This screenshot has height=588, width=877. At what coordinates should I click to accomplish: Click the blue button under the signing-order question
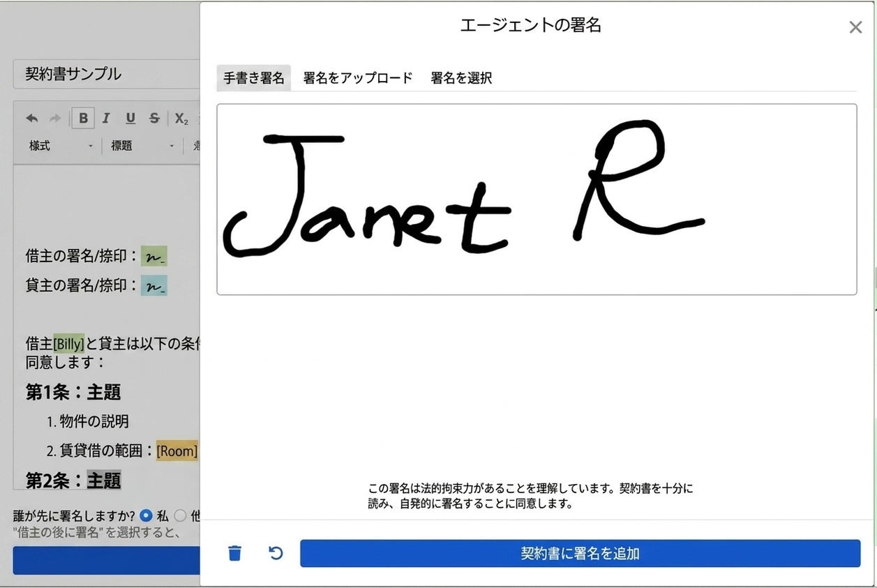[x=106, y=560]
